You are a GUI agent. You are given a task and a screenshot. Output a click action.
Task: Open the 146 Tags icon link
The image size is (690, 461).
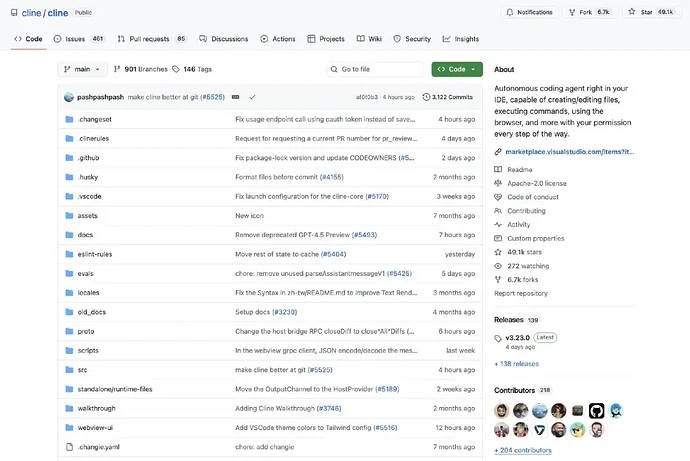[x=176, y=69]
